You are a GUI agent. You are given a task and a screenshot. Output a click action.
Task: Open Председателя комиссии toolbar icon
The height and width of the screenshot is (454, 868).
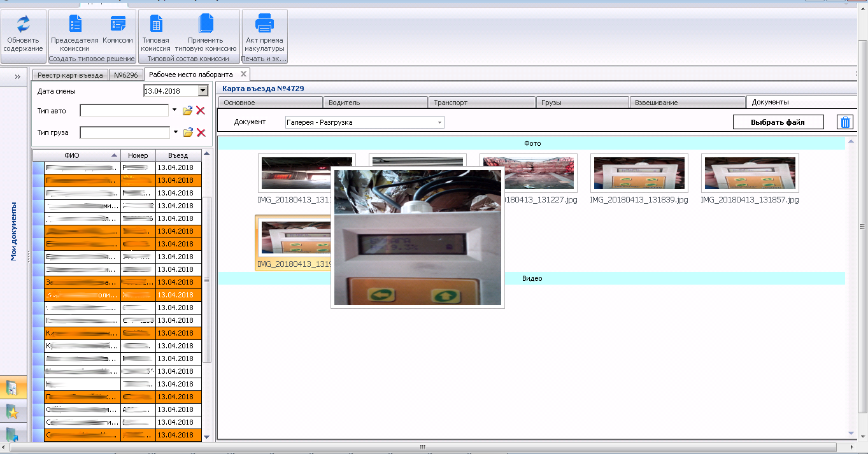pos(75,24)
